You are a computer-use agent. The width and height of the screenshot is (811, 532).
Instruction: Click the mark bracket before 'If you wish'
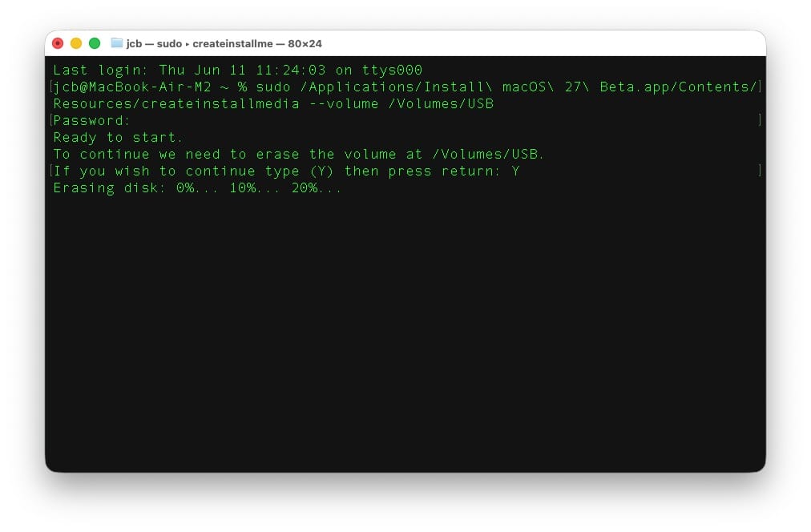pos(51,171)
